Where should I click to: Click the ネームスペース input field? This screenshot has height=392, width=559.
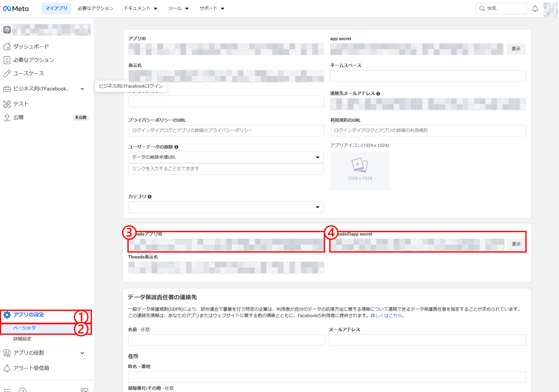pos(428,76)
